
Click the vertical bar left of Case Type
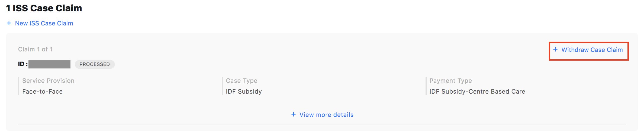pyautogui.click(x=222, y=86)
